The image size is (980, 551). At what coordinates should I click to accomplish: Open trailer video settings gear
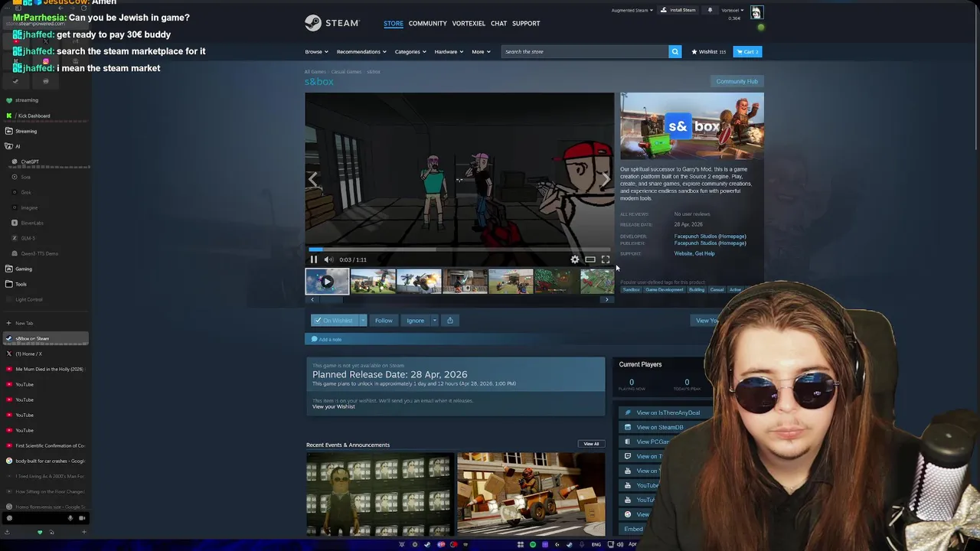tap(575, 259)
